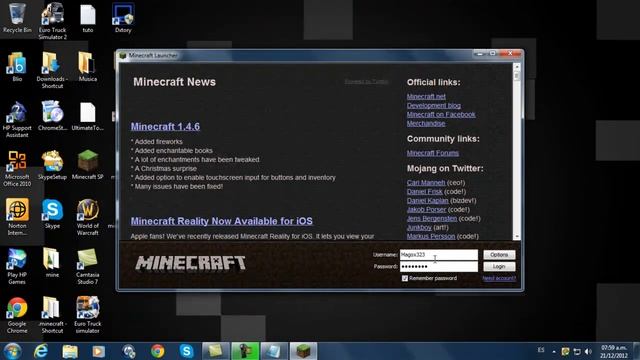Open the taskbar clock and date
The image size is (640, 360).
(614, 351)
